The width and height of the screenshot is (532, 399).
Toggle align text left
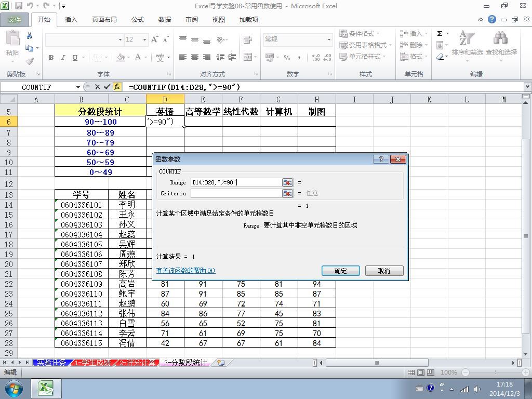coord(183,57)
